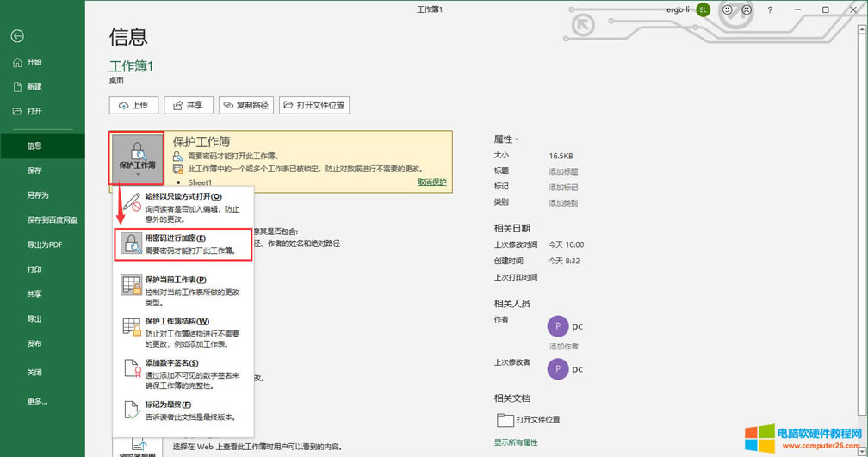
Task: Click the help question mark icon
Action: (770, 9)
